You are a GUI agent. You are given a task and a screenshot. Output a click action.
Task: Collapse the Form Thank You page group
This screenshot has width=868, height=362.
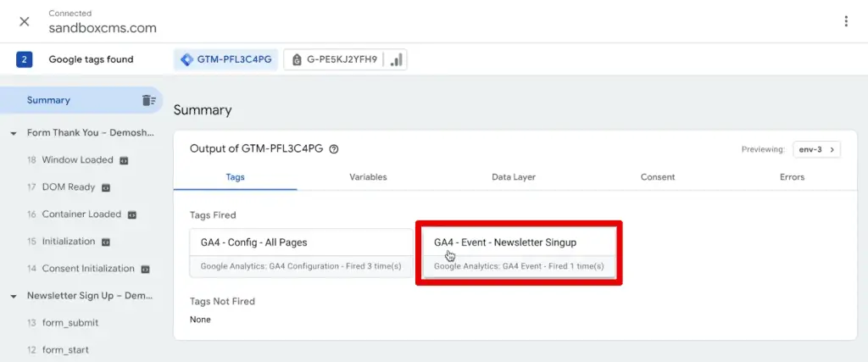pos(14,133)
